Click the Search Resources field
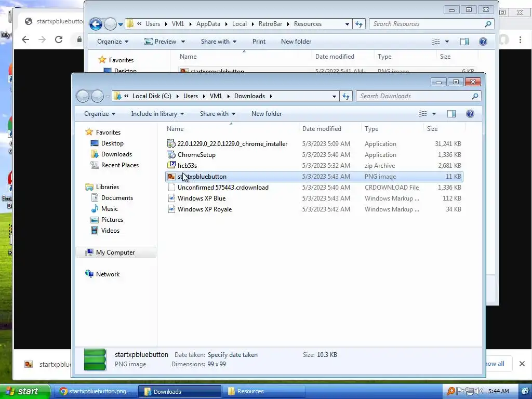Screen dimensions: 532x399 tap(431, 24)
